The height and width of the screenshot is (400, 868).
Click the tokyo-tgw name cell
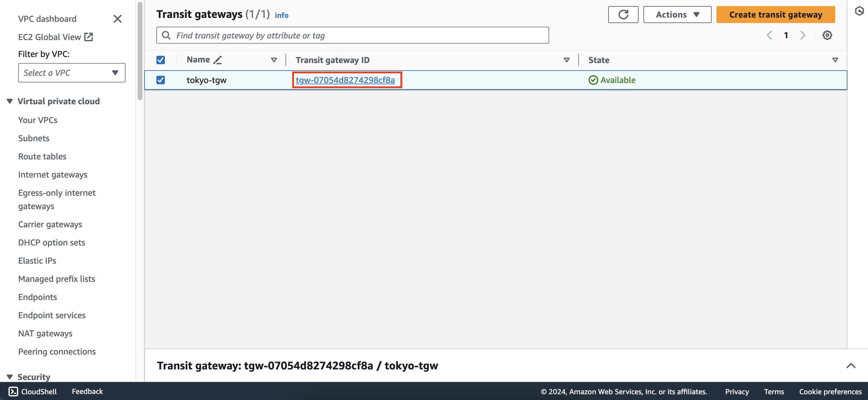pos(207,80)
